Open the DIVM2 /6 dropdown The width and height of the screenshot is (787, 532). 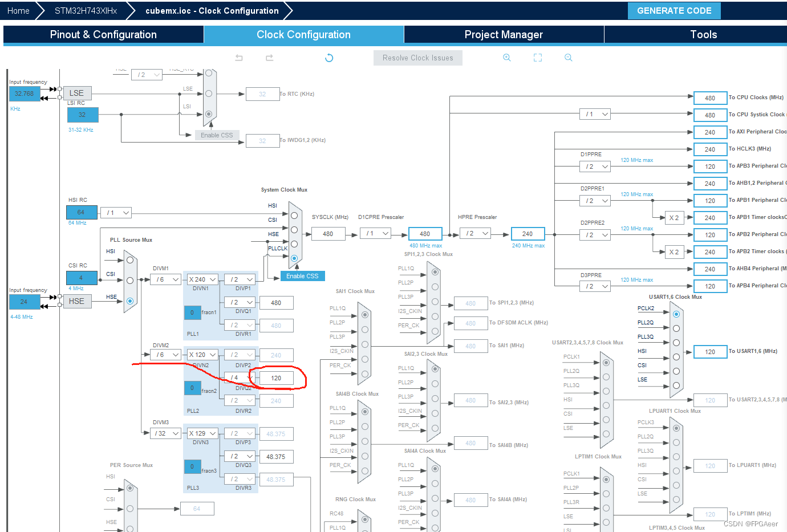pyautogui.click(x=165, y=355)
